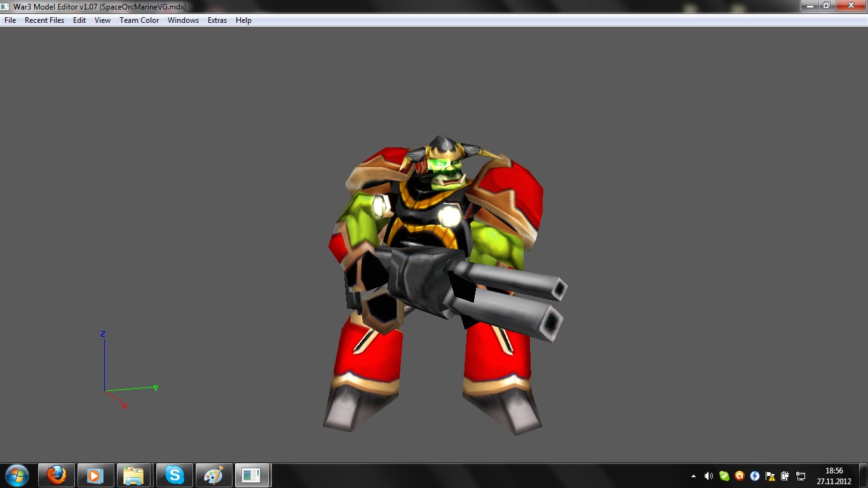Open the Windows menu

[183, 20]
